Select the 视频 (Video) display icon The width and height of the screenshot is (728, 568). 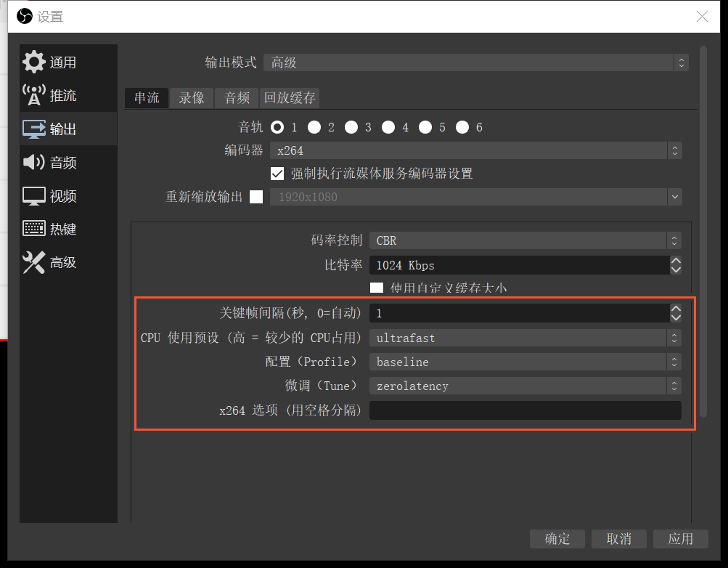coord(34,195)
